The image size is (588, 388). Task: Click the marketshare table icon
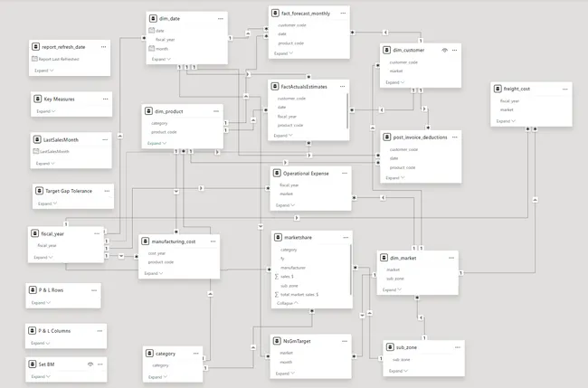278,237
